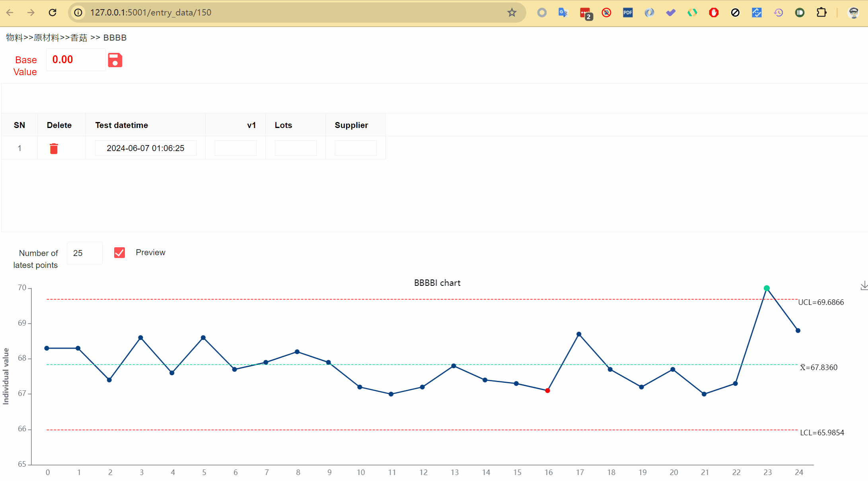Click the Number of latest points field
The width and height of the screenshot is (868, 481).
click(85, 253)
